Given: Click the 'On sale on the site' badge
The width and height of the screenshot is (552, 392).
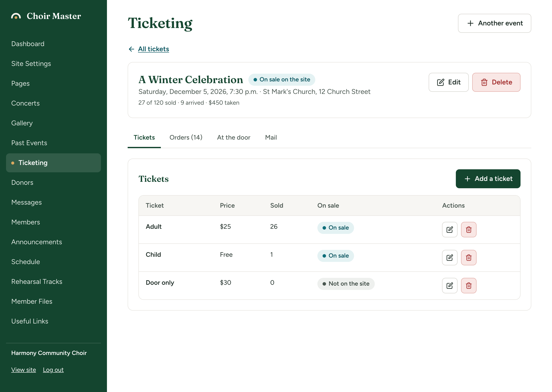Looking at the screenshot, I should [x=282, y=80].
